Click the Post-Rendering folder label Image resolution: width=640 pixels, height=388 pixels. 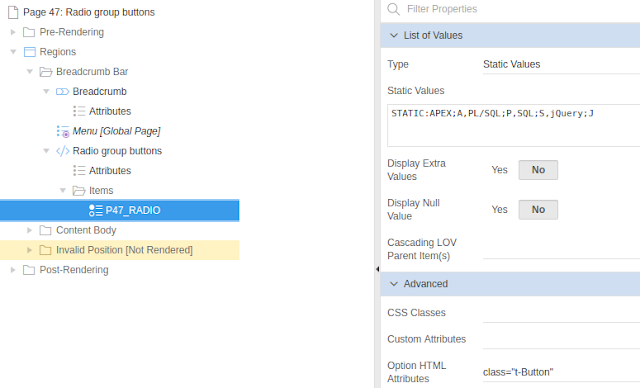click(x=74, y=270)
